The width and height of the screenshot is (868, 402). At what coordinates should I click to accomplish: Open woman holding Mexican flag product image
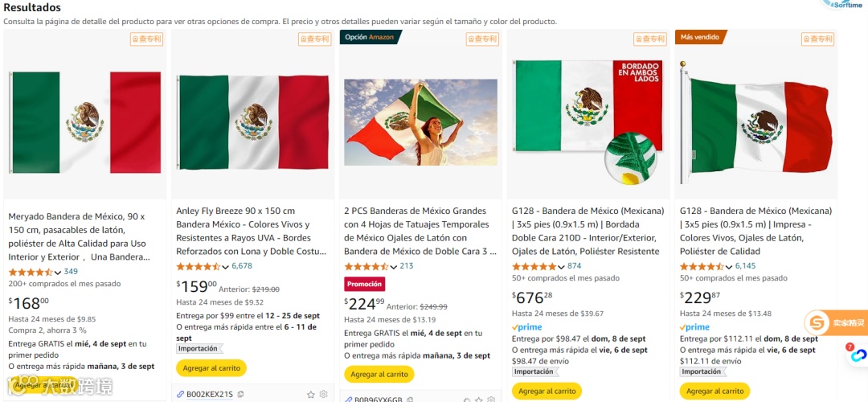click(x=420, y=121)
